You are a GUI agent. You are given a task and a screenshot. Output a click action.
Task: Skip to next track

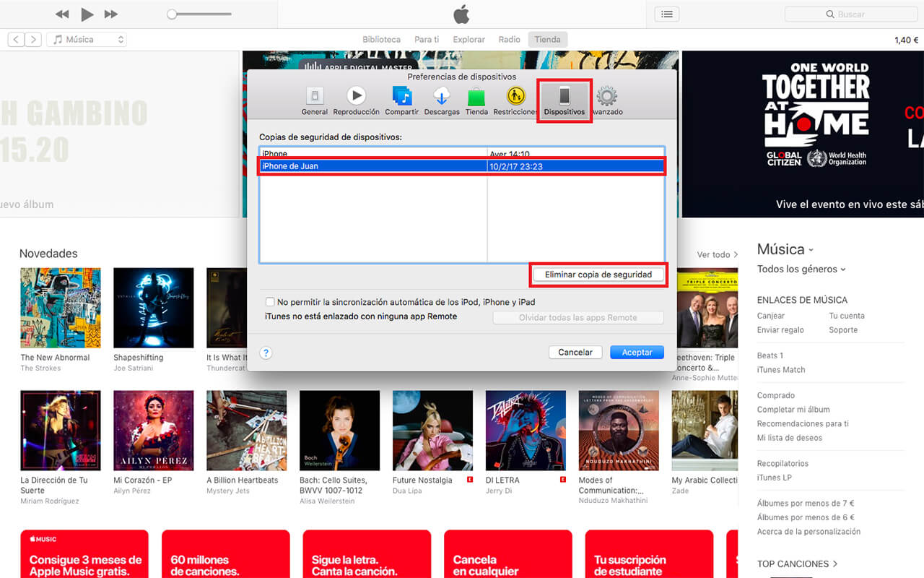[110, 14]
